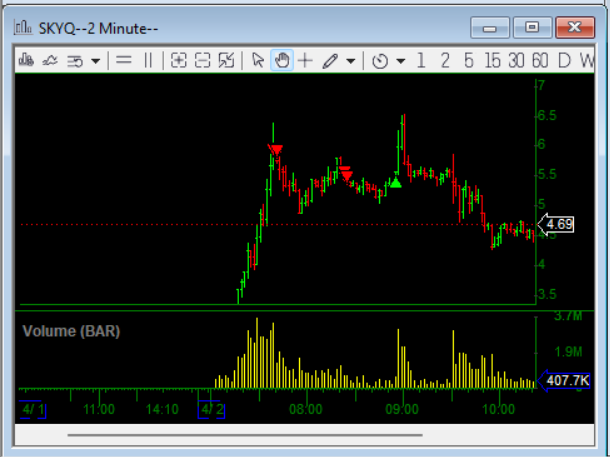Select the pencil drawing tool
This screenshot has width=610, height=457.
330,61
